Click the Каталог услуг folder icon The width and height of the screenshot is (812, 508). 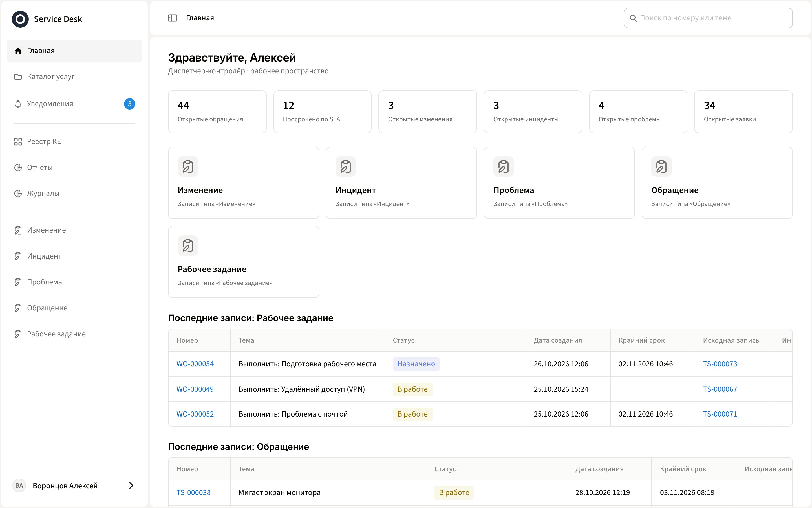tap(18, 76)
